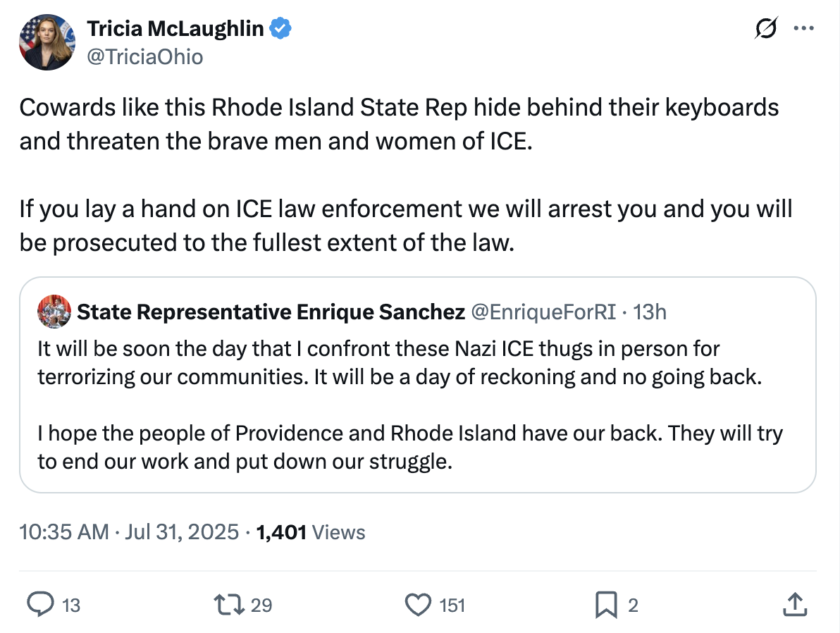This screenshot has height=633, width=840.
Task: Open the share upload icon
Action: [794, 605]
